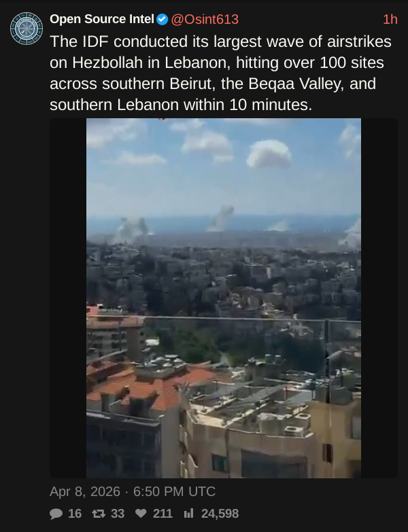
Task: Click the 1h relative timestamp
Action: click(390, 19)
